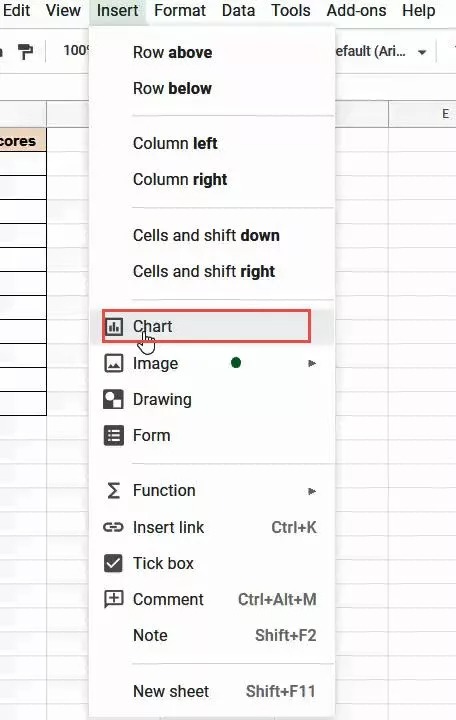Click the Function sigma icon
Viewport: 456px width, 720px height.
[113, 490]
